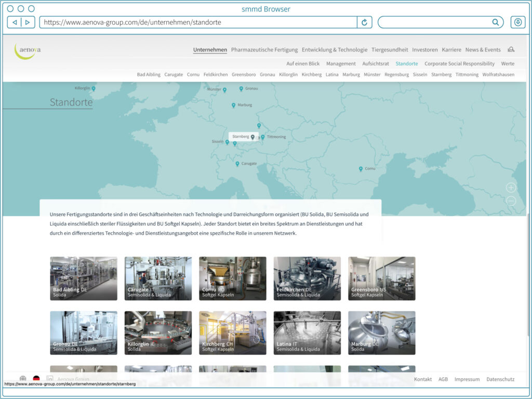Open the Marburg DE Solida thumbnail
Image resolution: width=532 pixels, height=399 pixels.
[382, 333]
